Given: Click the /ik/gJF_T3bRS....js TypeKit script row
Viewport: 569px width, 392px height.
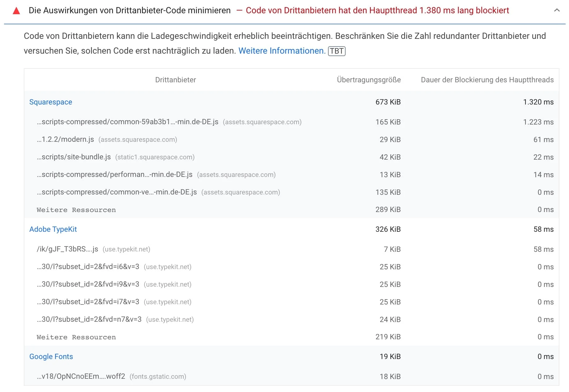Looking at the screenshot, I should pyautogui.click(x=67, y=249).
